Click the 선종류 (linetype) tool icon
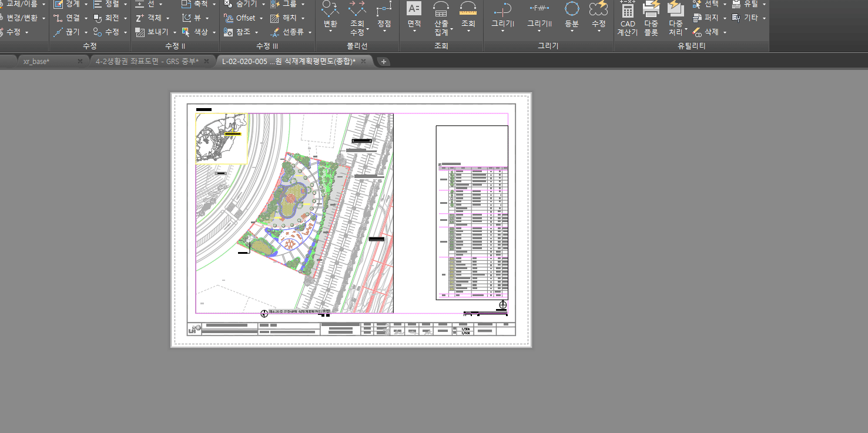Screen dimensions: 868x433 [x=274, y=32]
